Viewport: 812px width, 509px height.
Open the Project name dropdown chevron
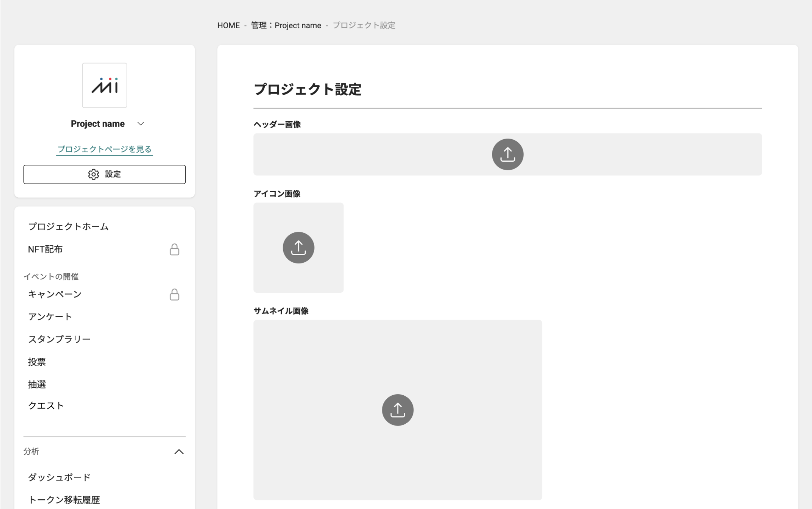click(141, 123)
